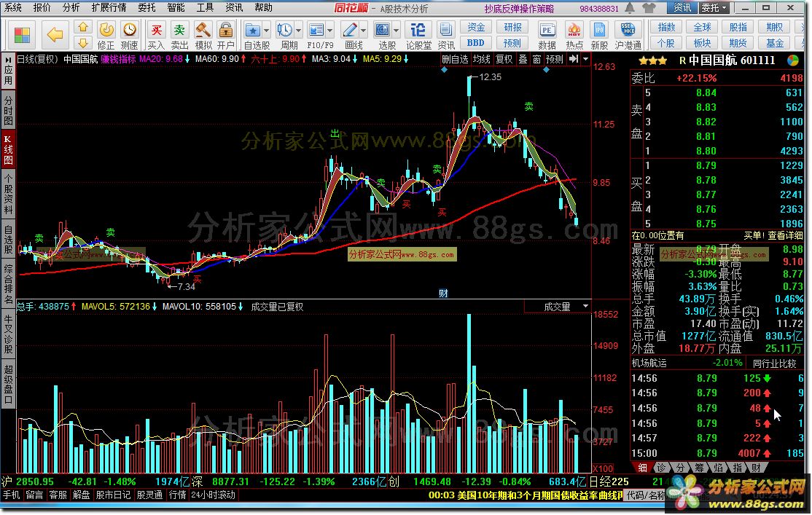Viewport: 812px width, 515px height.
Task: Open the 报价 menu
Action: [42, 7]
